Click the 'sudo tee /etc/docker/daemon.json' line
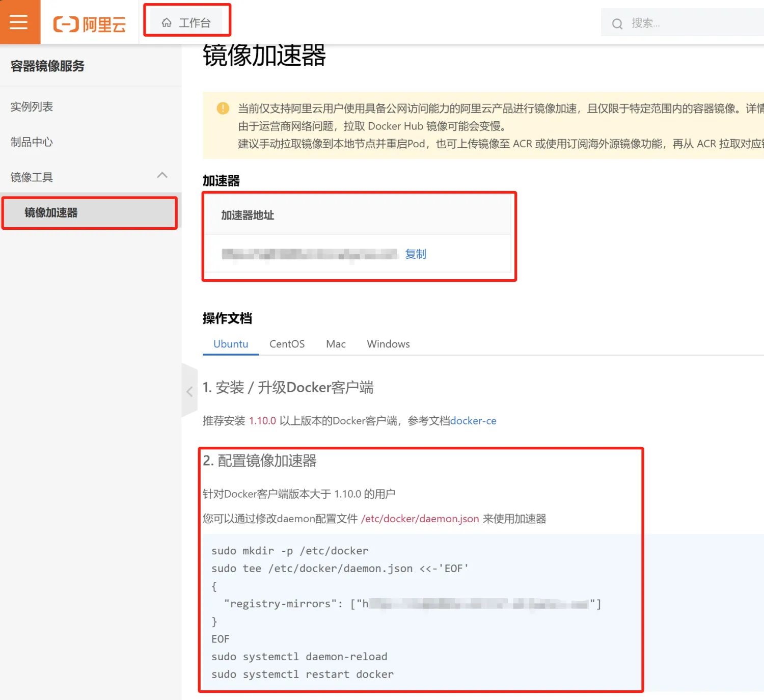Image resolution: width=764 pixels, height=700 pixels. (x=340, y=569)
